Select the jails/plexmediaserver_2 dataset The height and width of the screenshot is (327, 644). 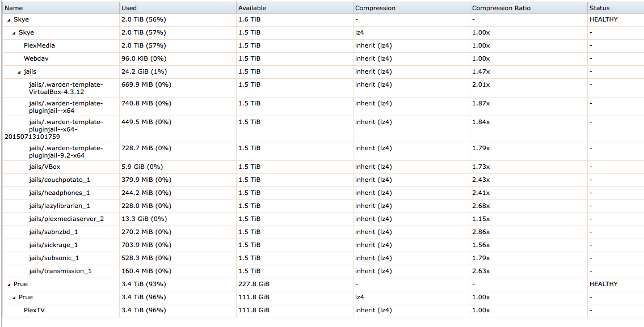323,219
